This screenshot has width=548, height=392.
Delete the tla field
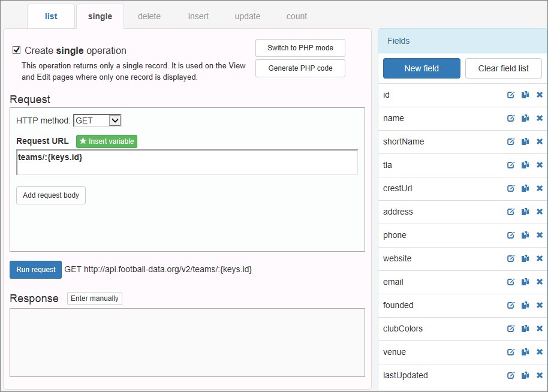point(539,165)
